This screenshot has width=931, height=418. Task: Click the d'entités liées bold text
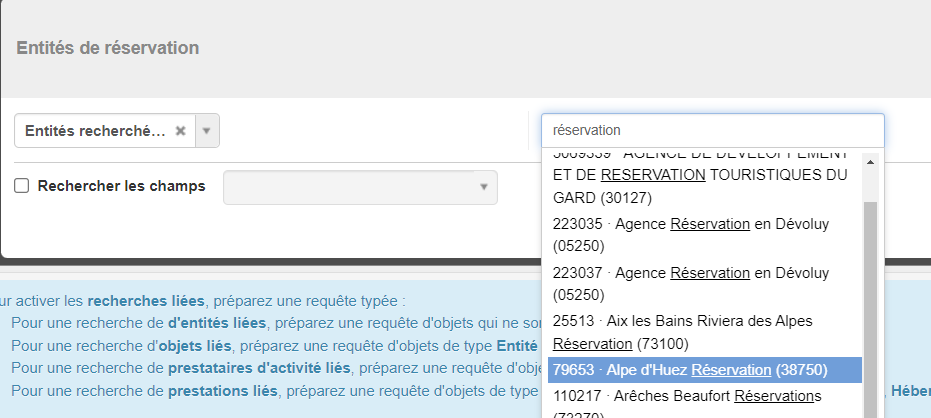click(217, 324)
